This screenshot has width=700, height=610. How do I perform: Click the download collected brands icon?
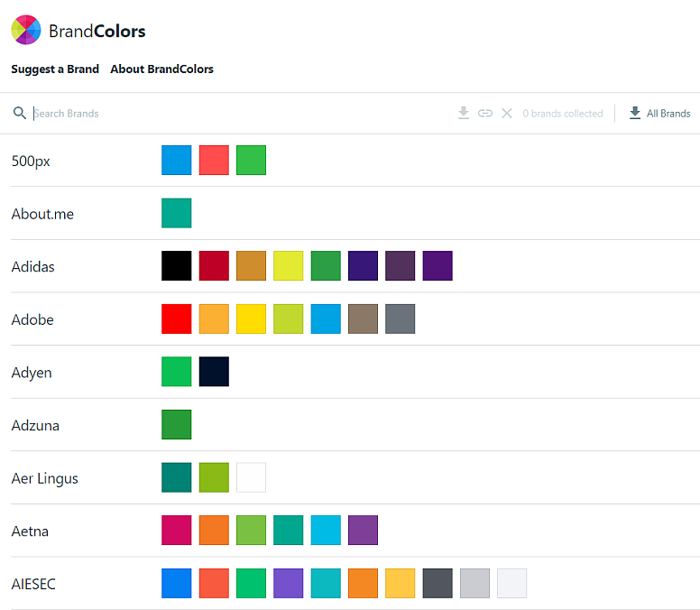(x=464, y=113)
